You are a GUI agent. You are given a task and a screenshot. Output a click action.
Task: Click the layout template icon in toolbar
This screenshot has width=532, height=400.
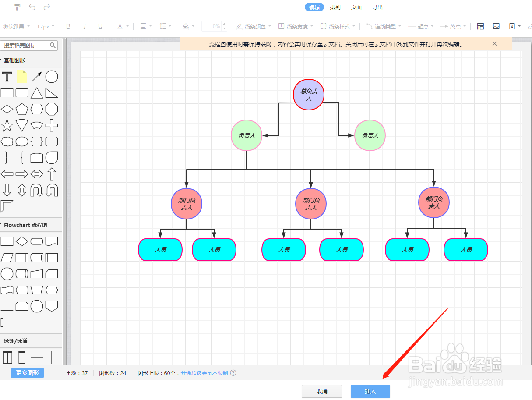480,26
